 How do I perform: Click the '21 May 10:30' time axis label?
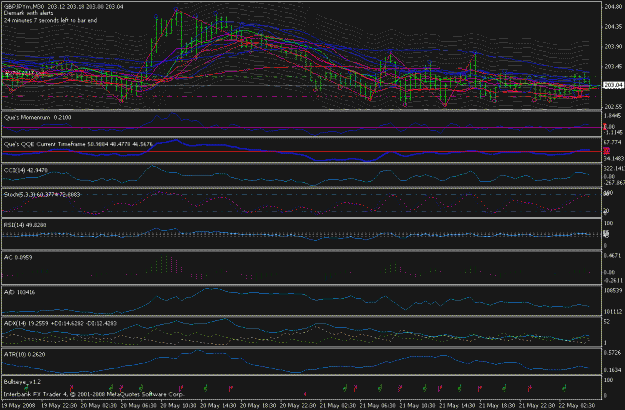pyautogui.click(x=417, y=405)
